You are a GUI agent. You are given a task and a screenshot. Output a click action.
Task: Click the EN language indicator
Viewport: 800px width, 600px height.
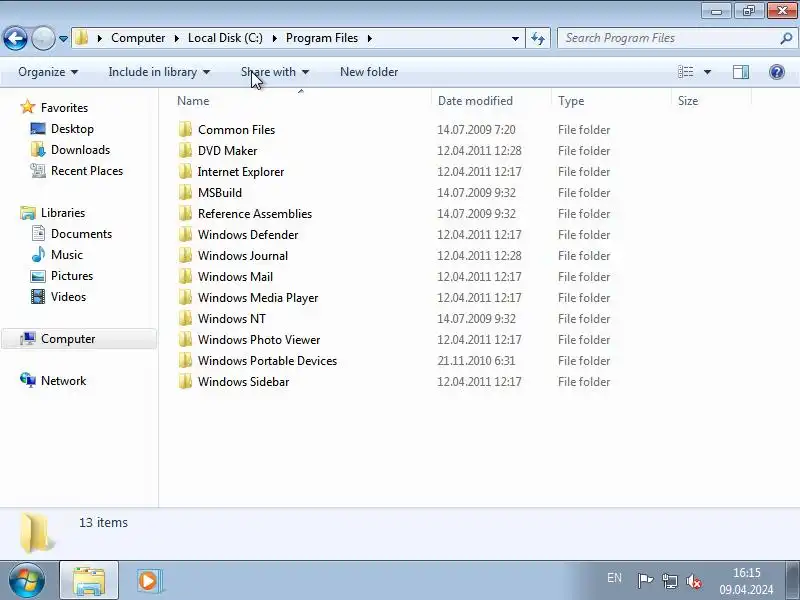pos(614,578)
